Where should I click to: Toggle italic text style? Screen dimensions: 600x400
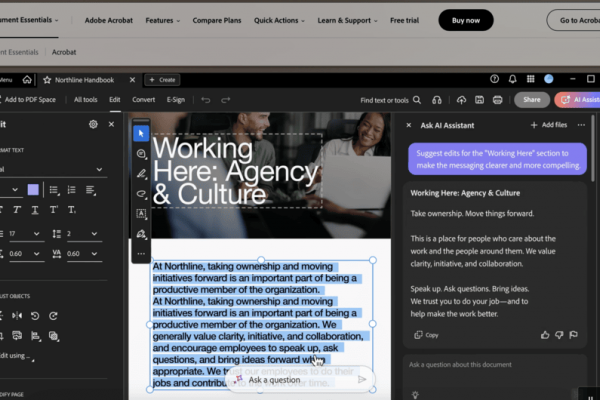click(17, 210)
